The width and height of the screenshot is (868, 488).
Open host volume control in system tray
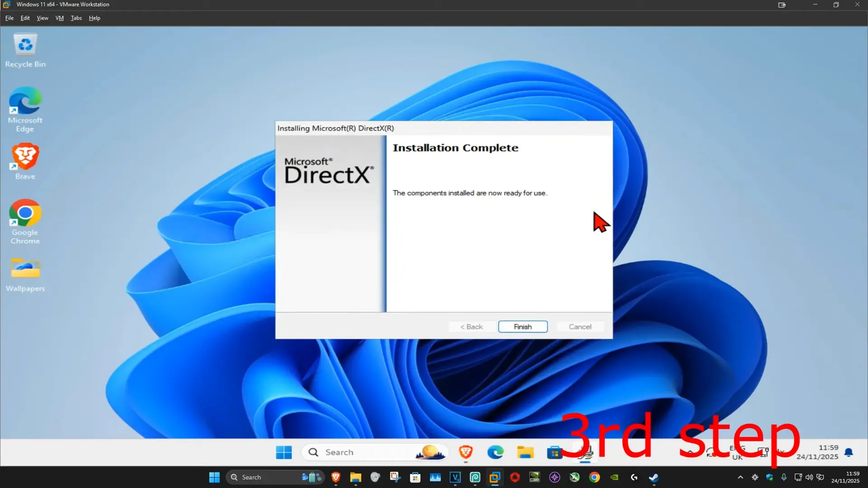809,477
